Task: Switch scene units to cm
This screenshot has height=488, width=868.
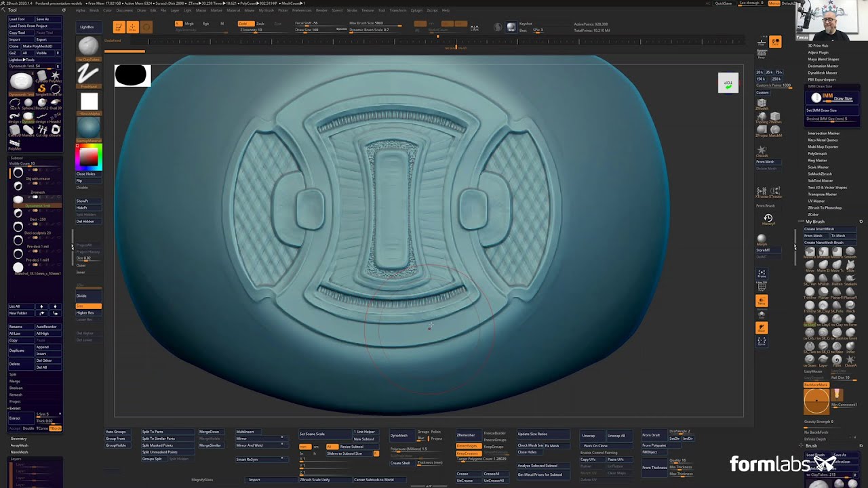Action: point(316,447)
